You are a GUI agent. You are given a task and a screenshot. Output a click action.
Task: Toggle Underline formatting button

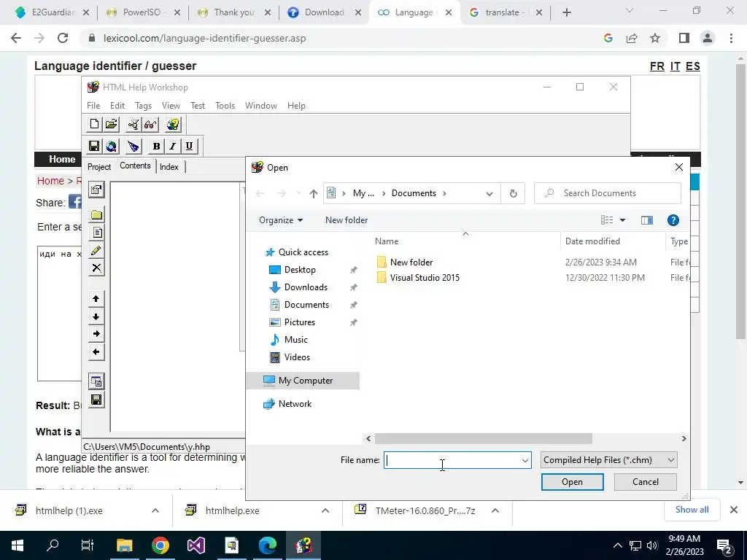(189, 146)
